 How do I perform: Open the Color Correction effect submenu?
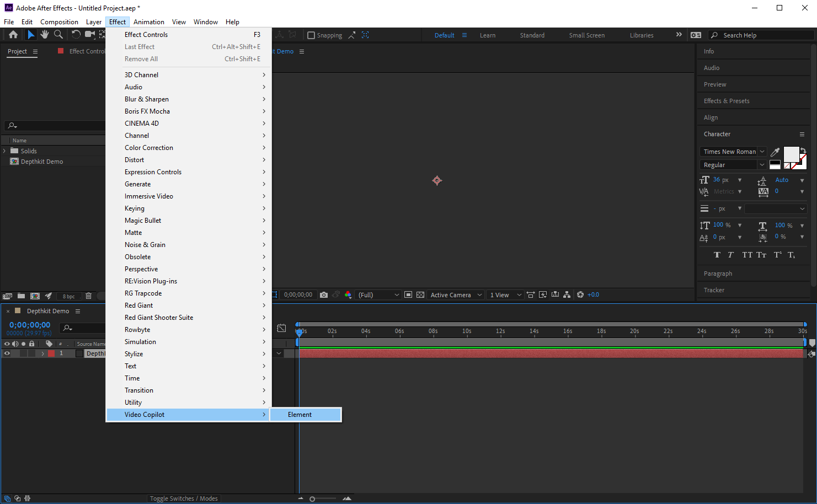point(149,148)
